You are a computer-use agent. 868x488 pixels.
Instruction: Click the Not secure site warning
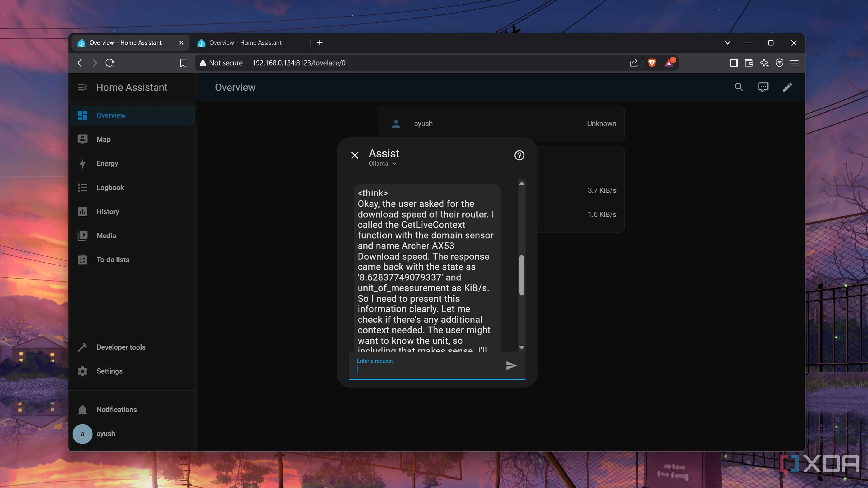point(221,63)
